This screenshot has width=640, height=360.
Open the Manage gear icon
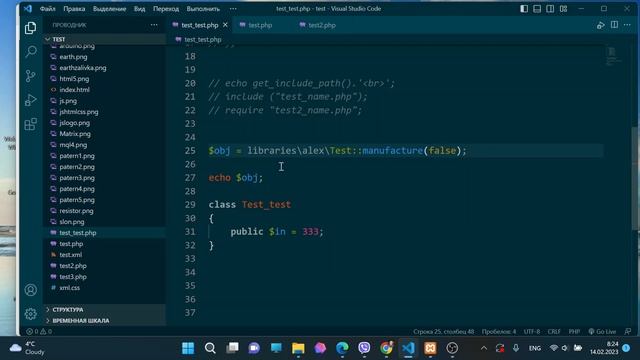31,314
